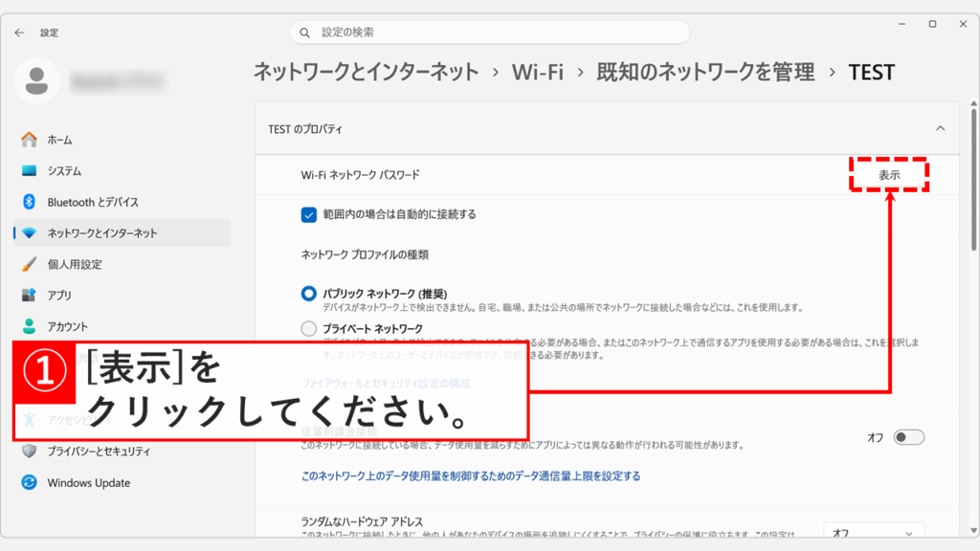Image resolution: width=980 pixels, height=551 pixels.
Task: Open プライバシーとセキュリティ settings
Action: [x=122, y=452]
